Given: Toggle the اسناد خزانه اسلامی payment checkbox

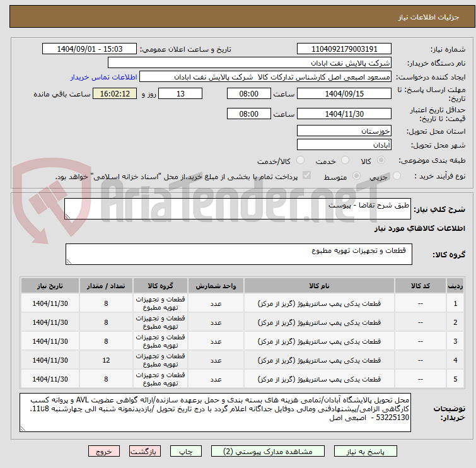Looking at the screenshot, I should [x=307, y=175].
